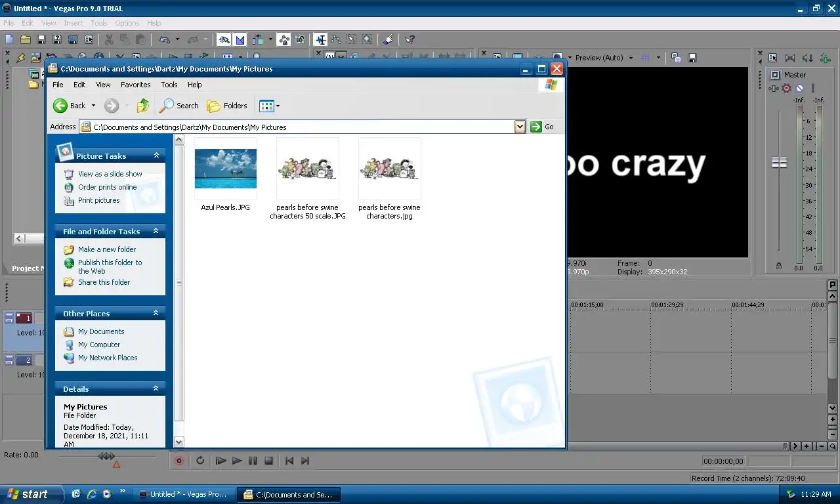
Task: Open Vegas Options menu
Action: [x=127, y=23]
